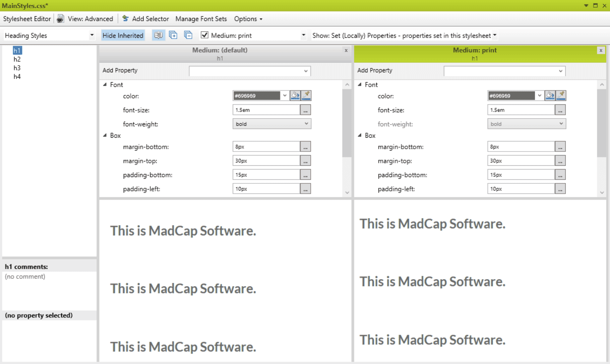Image resolution: width=610 pixels, height=364 pixels.
Task: Click ellipsis button for print padding-left
Action: point(560,189)
